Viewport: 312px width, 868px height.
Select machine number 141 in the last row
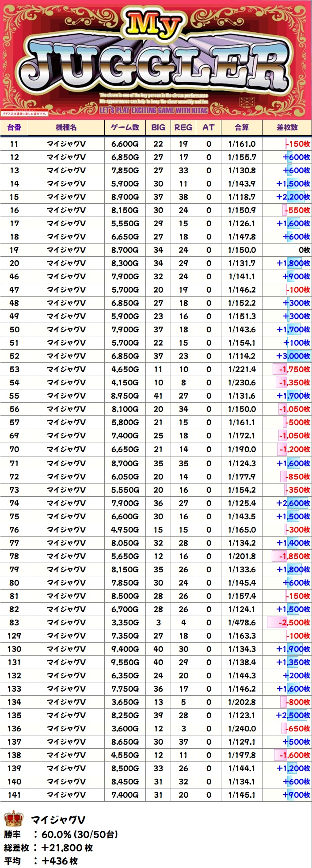[14, 795]
